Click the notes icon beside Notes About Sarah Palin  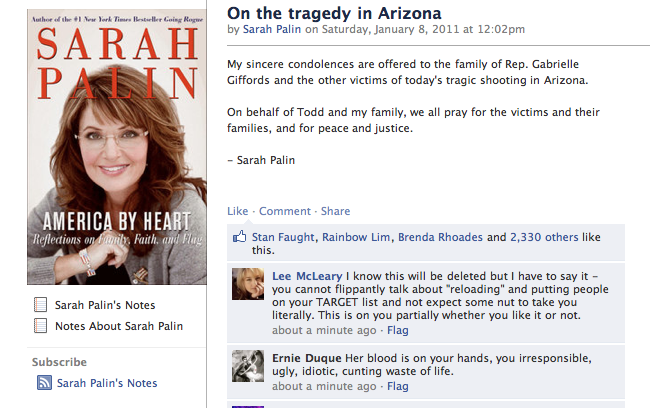tap(40, 325)
